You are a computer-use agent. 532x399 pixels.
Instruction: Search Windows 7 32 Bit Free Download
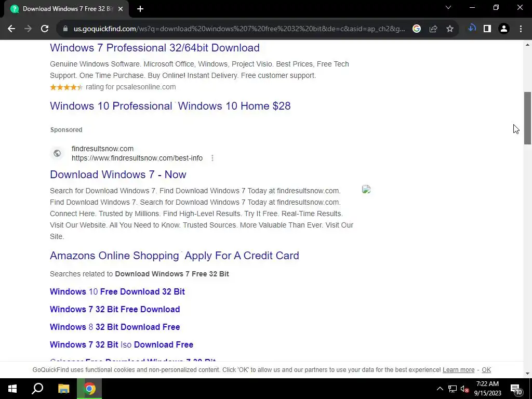[x=115, y=310]
